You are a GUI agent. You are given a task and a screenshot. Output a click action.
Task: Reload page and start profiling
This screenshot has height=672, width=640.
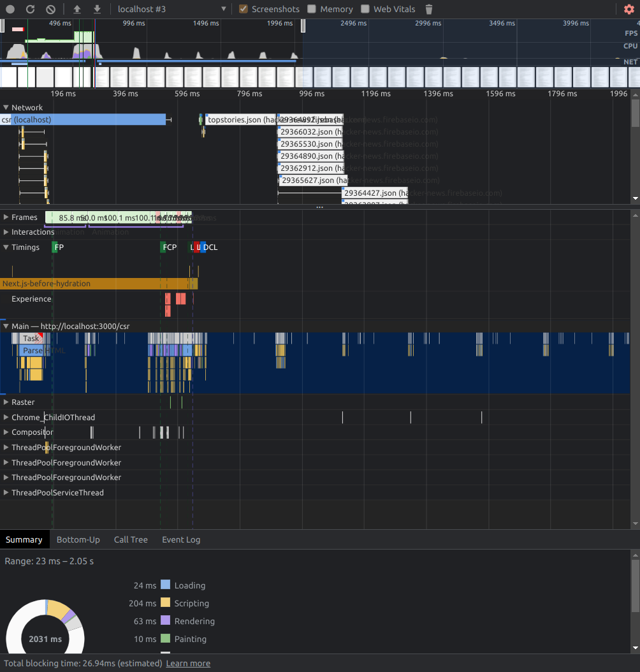click(30, 9)
